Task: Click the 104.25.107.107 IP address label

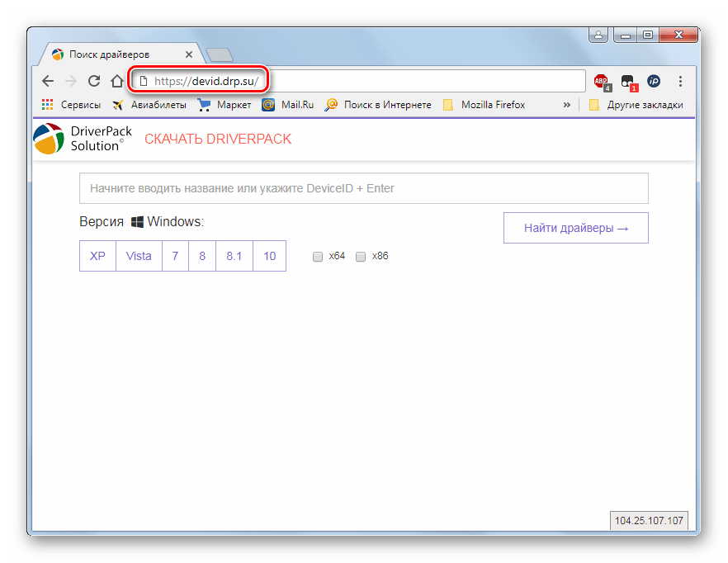Action: coord(649,520)
